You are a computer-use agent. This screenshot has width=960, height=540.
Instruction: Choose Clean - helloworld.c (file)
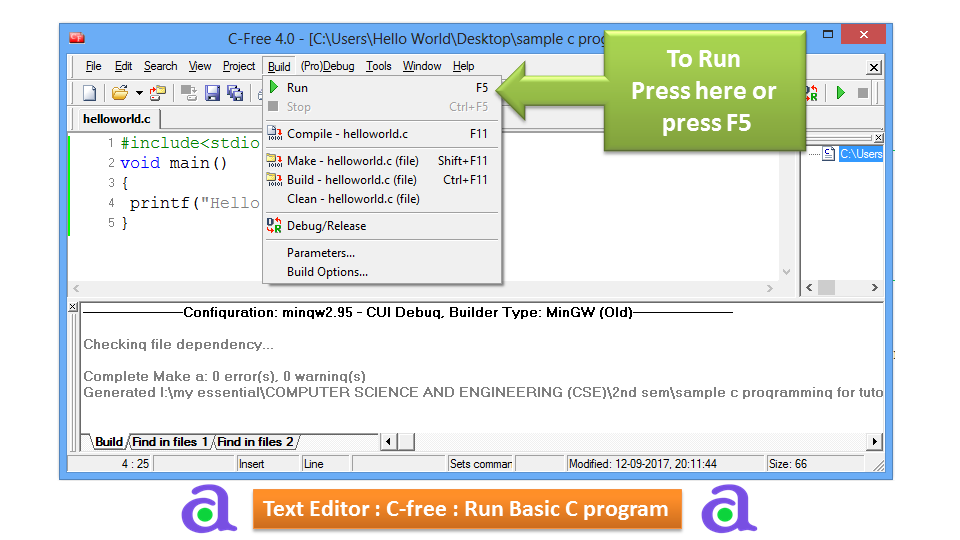[x=383, y=198]
